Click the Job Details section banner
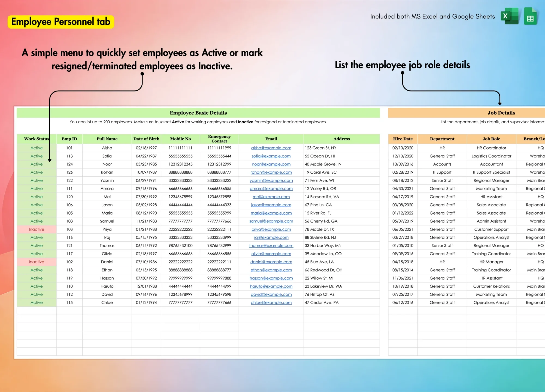 (467, 113)
